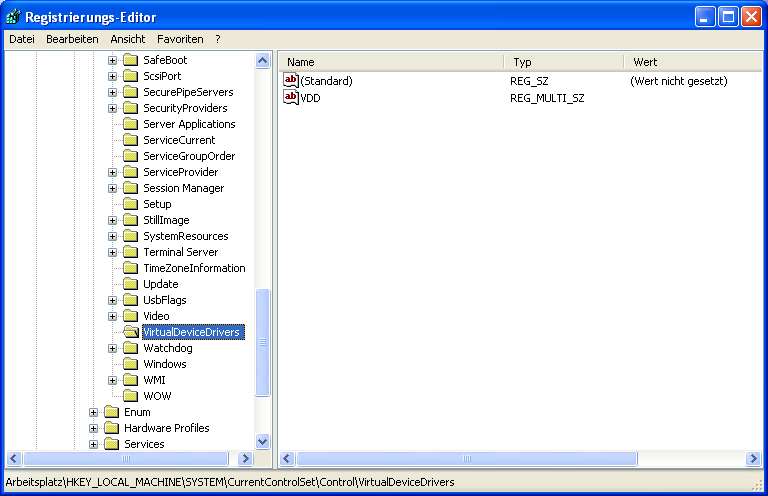Open the ? help menu

218,39
